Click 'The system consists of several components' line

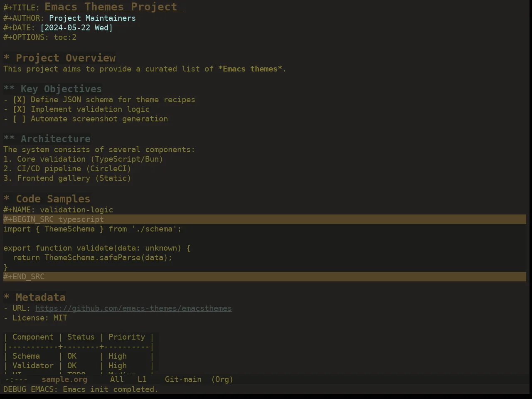click(x=99, y=150)
